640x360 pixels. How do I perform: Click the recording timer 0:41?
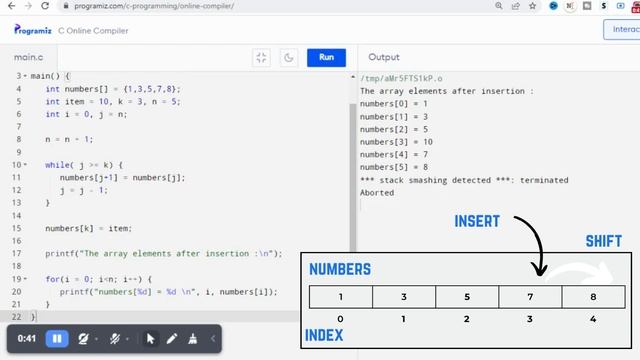[x=27, y=338]
